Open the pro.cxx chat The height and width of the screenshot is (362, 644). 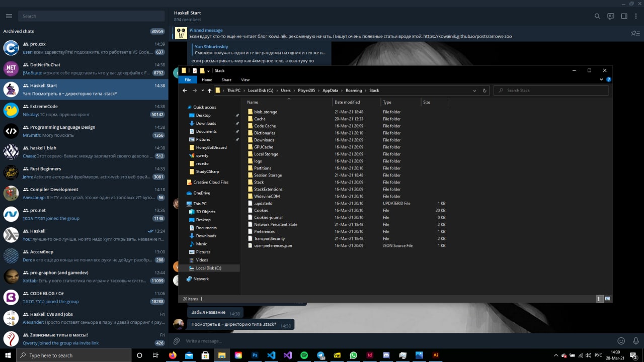click(84, 48)
